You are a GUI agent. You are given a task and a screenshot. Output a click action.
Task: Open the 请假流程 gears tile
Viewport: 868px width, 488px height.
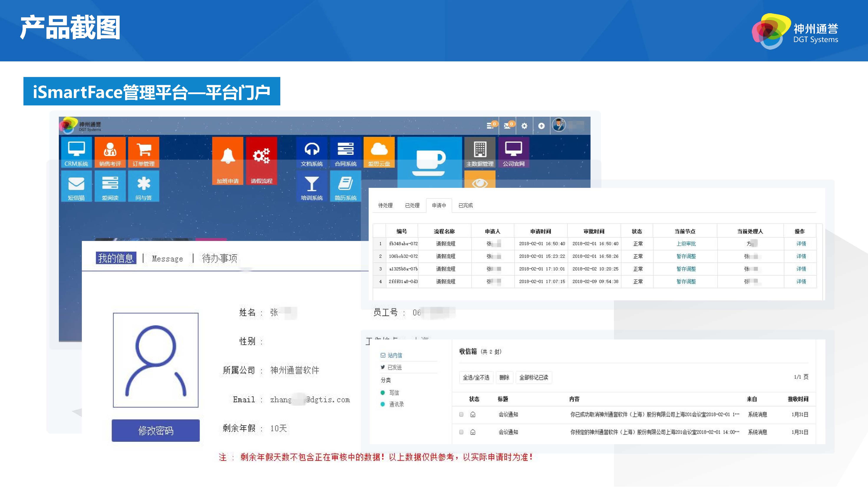pyautogui.click(x=261, y=161)
